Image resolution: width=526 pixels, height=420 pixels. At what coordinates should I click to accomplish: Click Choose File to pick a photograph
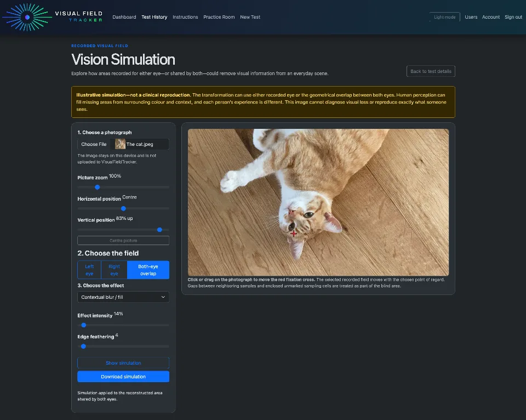94,144
